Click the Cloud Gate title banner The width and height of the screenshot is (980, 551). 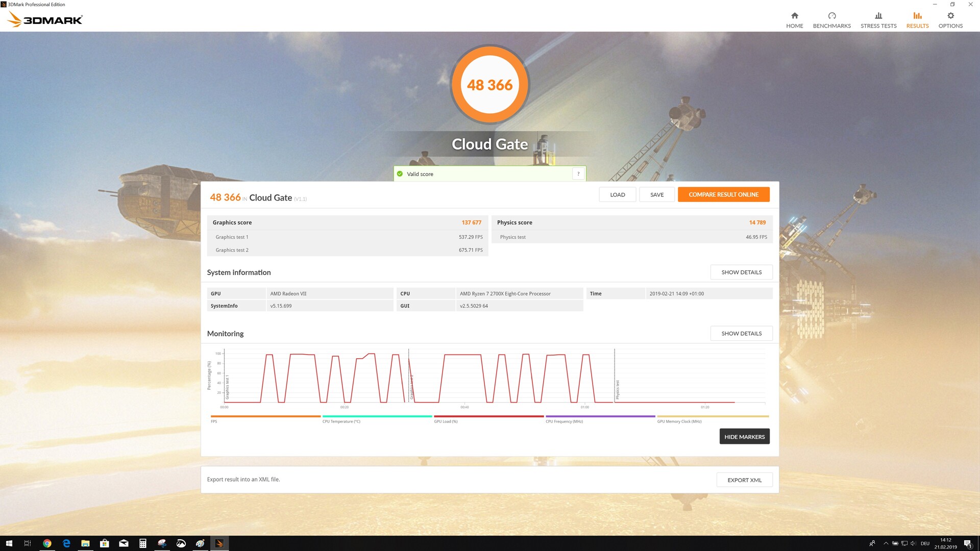pos(489,144)
